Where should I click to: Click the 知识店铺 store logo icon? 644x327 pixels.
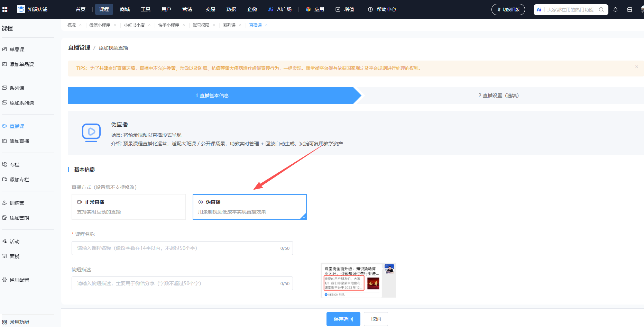[21, 9]
